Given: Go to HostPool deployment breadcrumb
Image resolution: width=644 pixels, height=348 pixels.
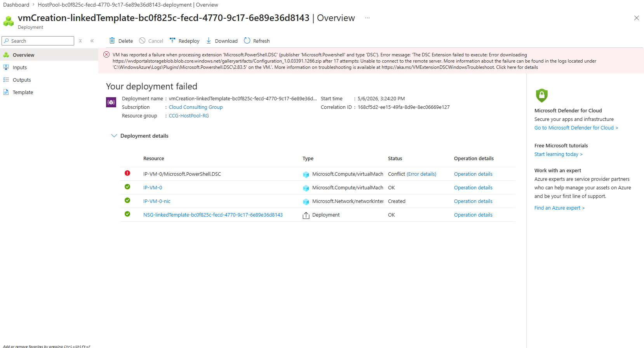Looking at the screenshot, I should click(128, 5).
